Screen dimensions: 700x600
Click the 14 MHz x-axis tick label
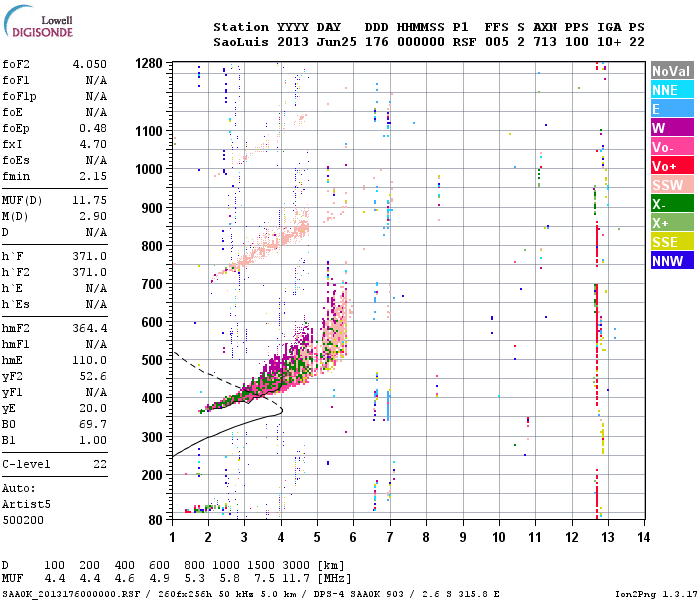[x=643, y=537]
